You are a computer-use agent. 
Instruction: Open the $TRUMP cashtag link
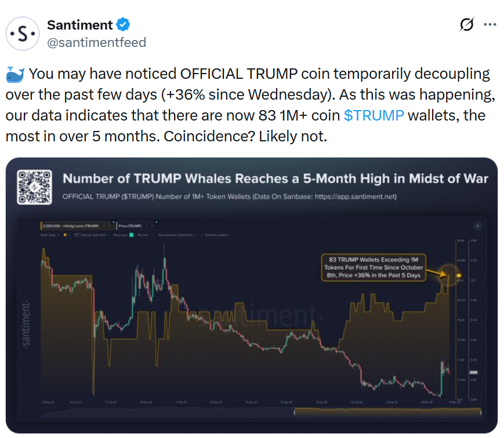(x=375, y=115)
